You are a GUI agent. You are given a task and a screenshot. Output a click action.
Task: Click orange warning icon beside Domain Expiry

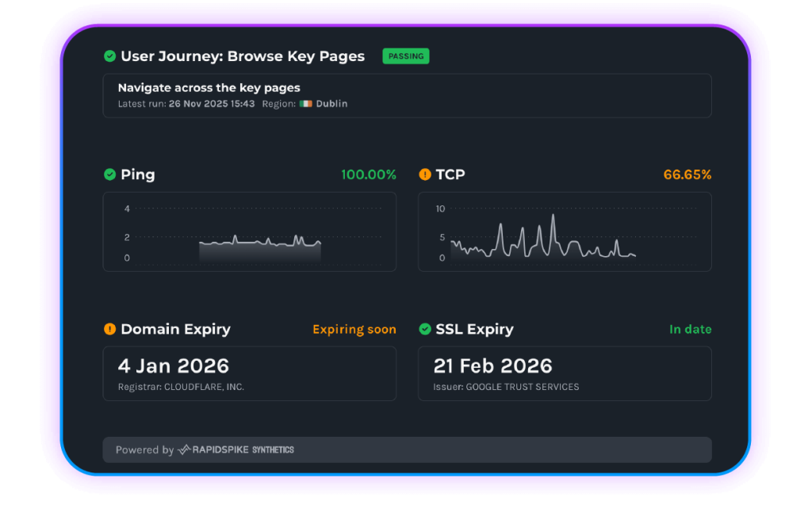click(110, 329)
